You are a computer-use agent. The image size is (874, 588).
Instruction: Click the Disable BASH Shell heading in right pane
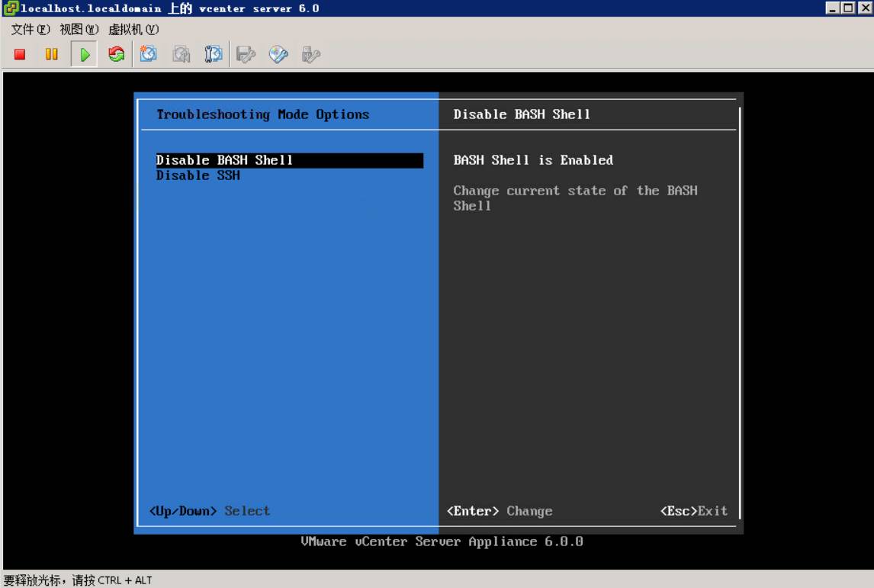[x=522, y=114]
